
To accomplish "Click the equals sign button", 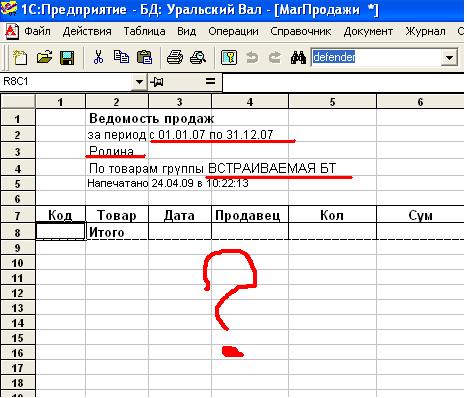I will click(210, 81).
